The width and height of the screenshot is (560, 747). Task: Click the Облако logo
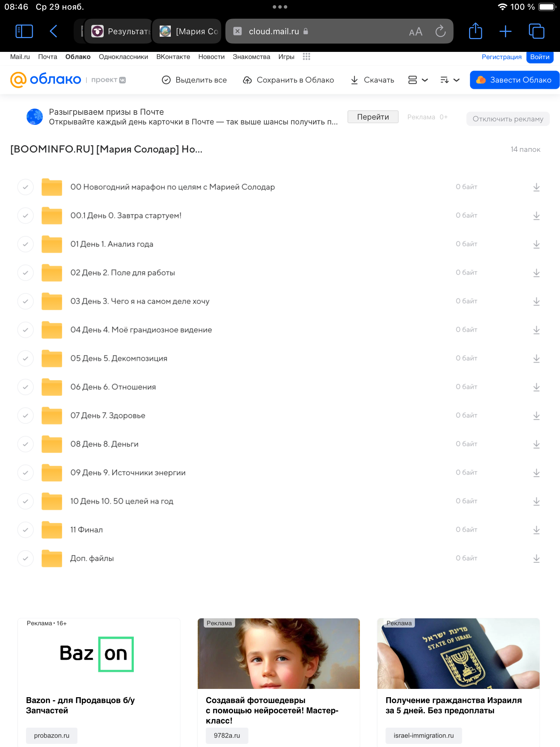pyautogui.click(x=46, y=80)
